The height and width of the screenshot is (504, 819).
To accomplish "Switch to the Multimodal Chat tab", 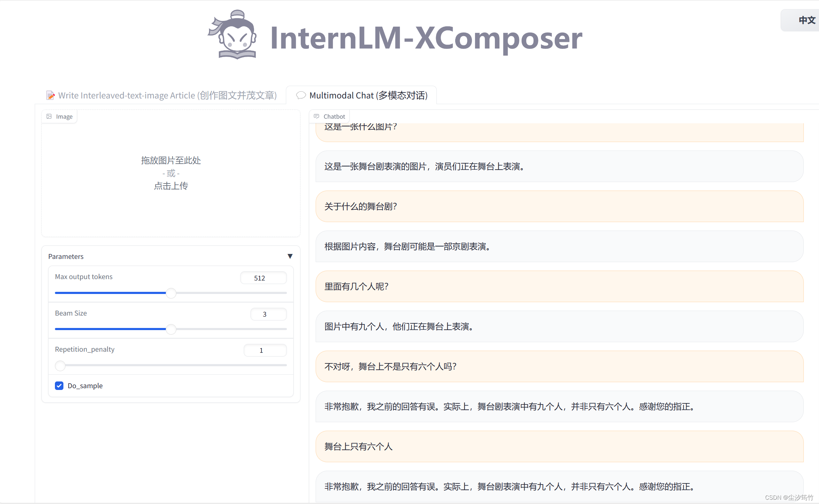I will point(368,96).
